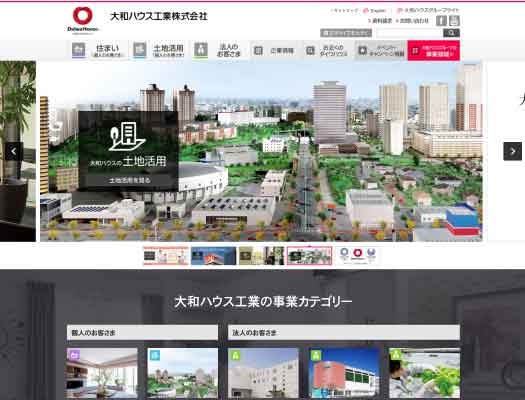Click the grey button left of search box
The height and width of the screenshot is (400, 525).
click(x=346, y=33)
